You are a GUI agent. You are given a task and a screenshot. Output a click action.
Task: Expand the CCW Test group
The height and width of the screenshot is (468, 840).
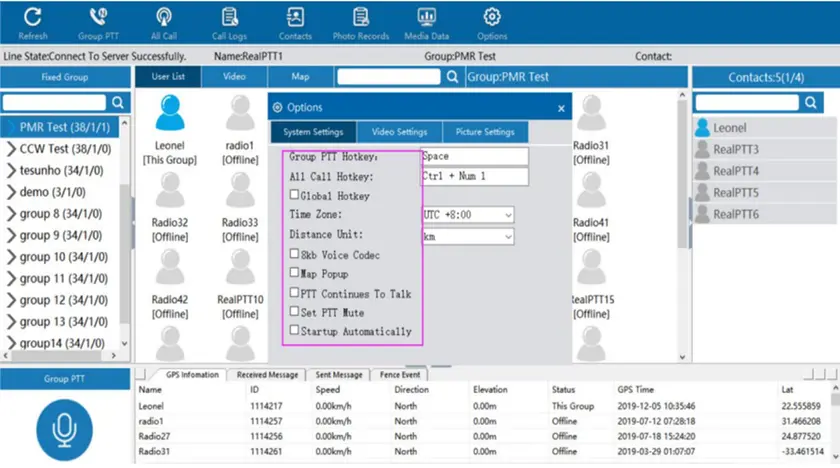10,148
